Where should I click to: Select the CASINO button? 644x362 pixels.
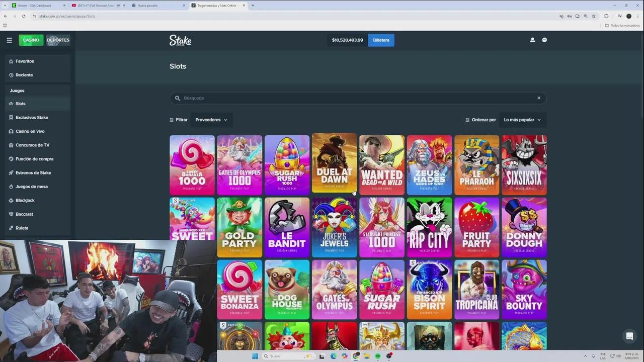click(x=31, y=40)
